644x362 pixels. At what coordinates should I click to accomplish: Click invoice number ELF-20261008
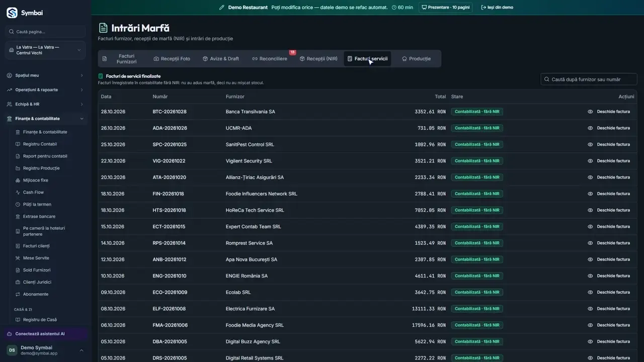(x=169, y=309)
